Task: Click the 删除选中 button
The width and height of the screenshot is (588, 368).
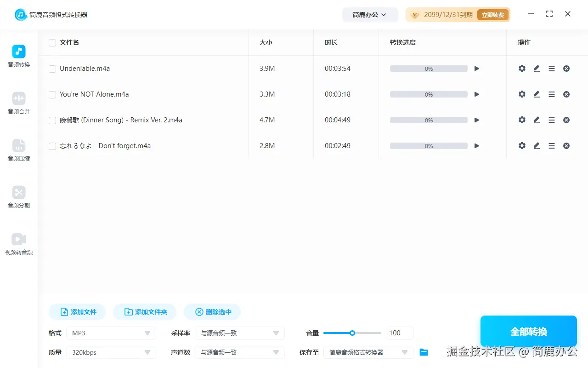Action: coord(212,312)
